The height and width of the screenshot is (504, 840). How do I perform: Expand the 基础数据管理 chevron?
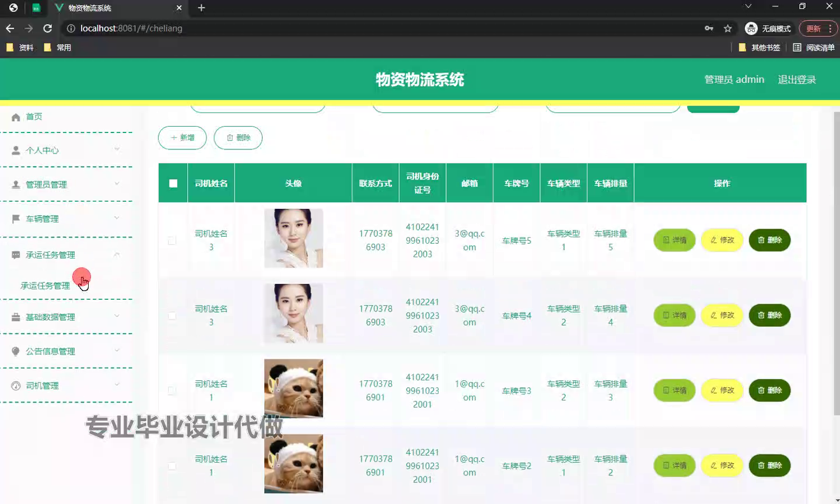click(117, 316)
